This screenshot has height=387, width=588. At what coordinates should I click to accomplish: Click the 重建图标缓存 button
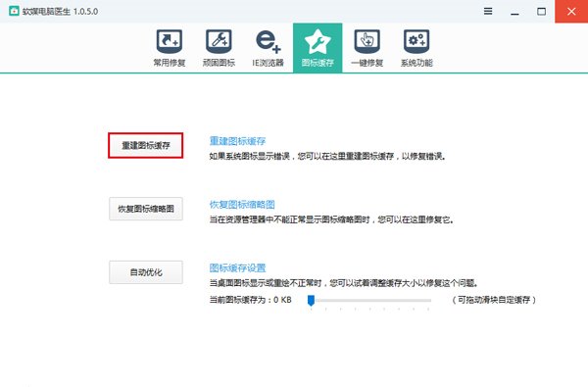146,145
